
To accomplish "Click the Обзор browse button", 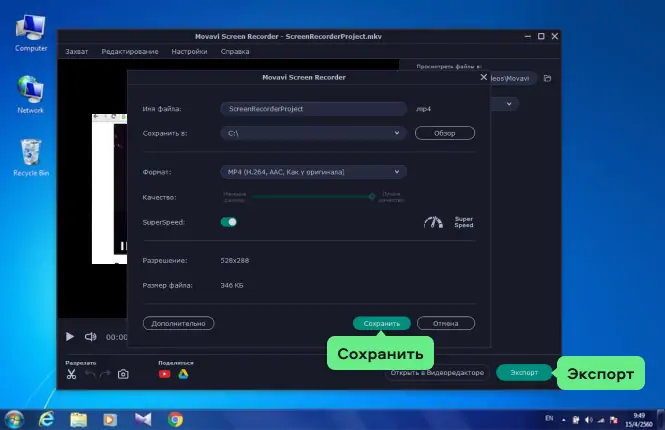I will 445,133.
